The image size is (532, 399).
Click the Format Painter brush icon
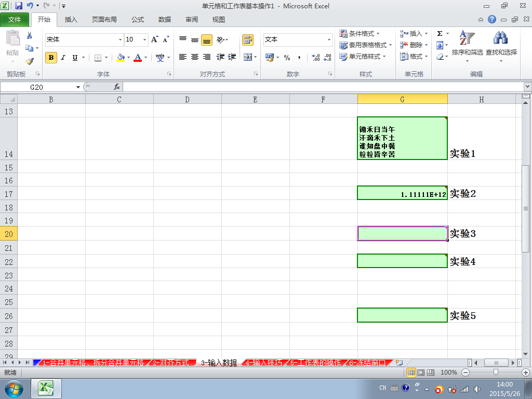coord(30,61)
